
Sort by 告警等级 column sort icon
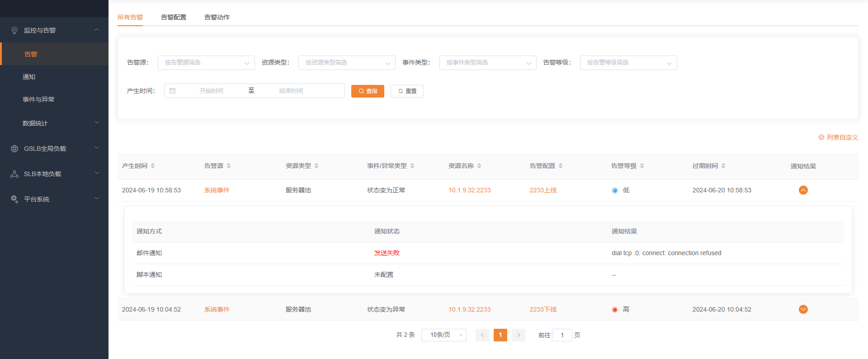[642, 166]
